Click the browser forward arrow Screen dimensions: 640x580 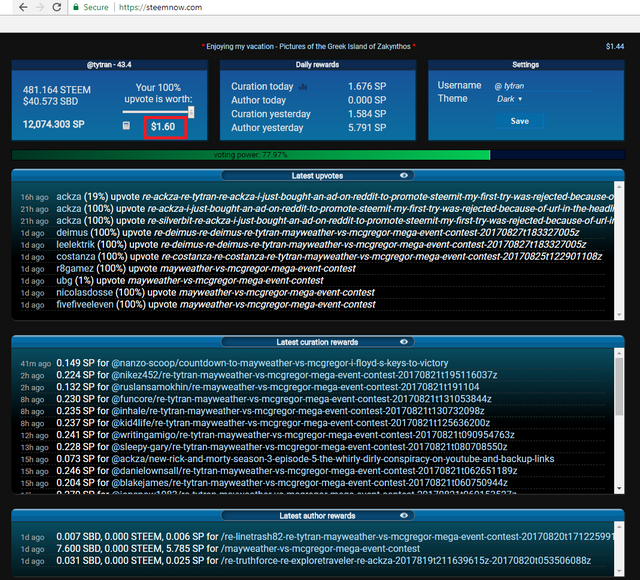[40, 7]
